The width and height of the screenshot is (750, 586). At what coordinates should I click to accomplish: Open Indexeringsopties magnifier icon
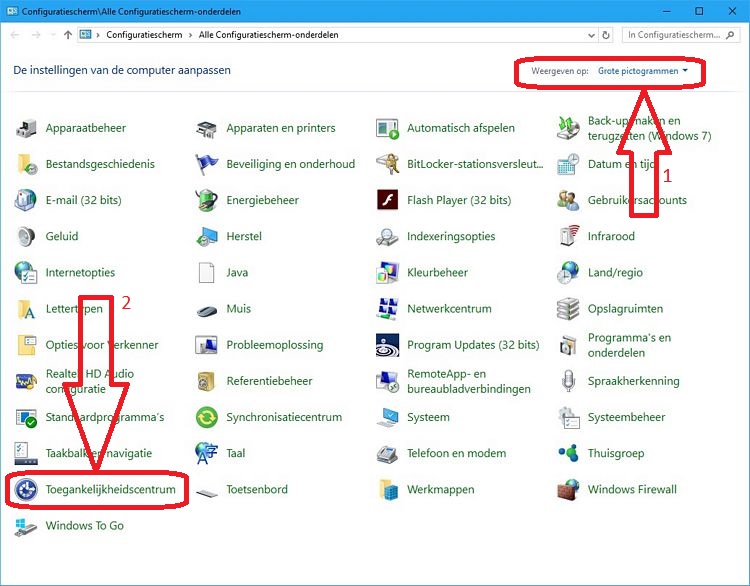pyautogui.click(x=387, y=236)
